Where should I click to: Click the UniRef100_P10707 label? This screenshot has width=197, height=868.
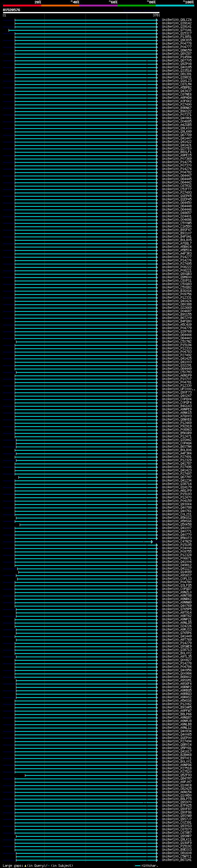pyautogui.click(x=177, y=379)
